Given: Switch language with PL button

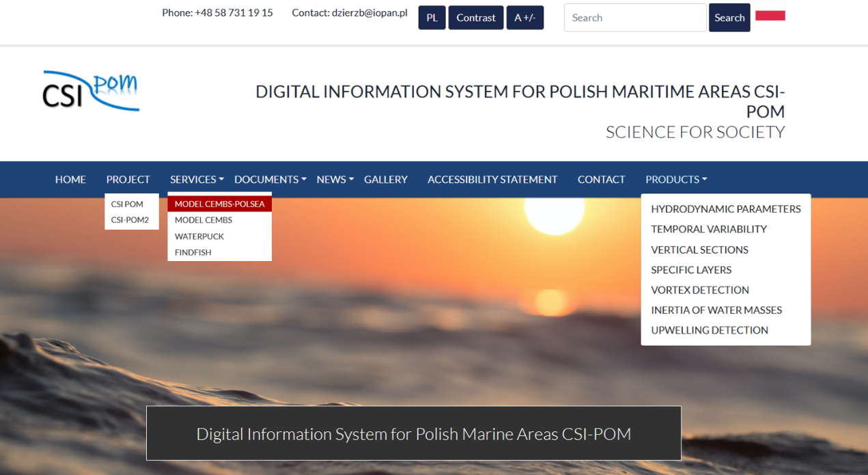Looking at the screenshot, I should click(x=432, y=18).
